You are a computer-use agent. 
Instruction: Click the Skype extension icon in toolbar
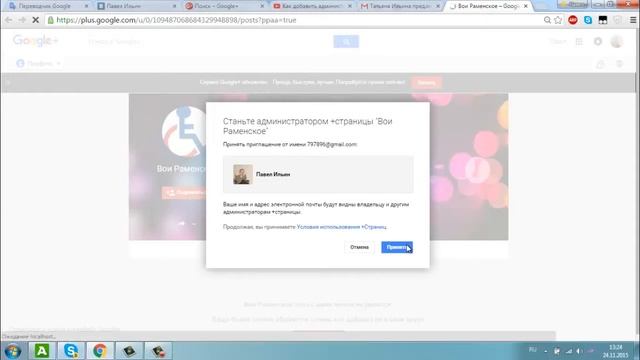point(588,20)
